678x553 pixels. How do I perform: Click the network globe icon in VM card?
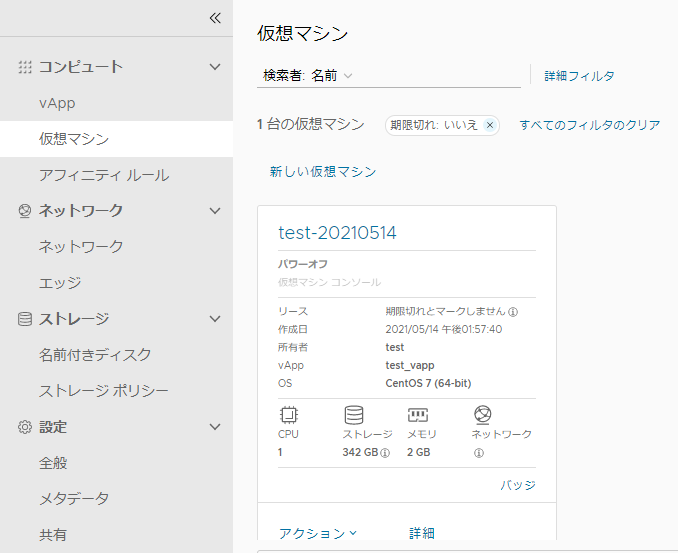click(x=482, y=415)
